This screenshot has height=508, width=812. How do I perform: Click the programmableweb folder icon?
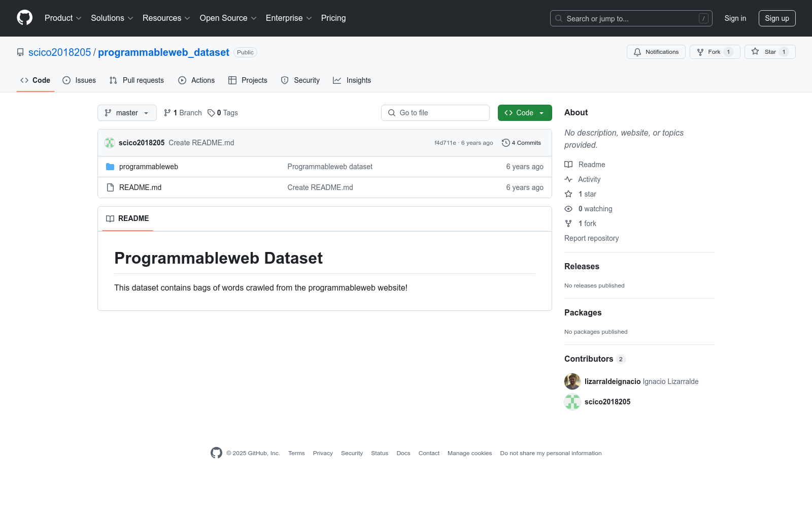[110, 167]
